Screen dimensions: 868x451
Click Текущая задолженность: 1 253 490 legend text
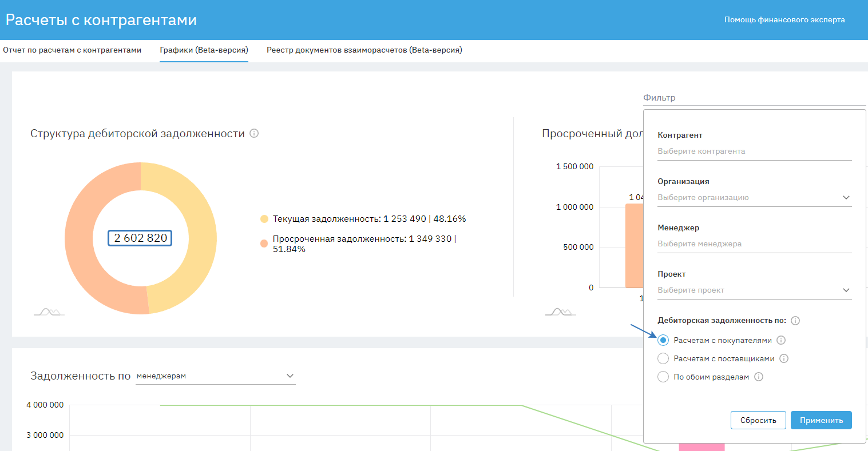click(369, 219)
